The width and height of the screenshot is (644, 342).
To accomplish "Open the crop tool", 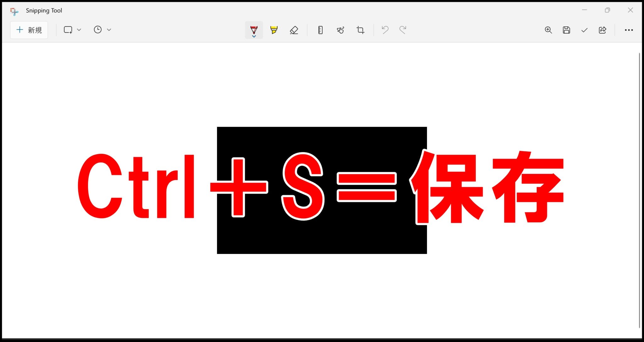I will pos(360,30).
